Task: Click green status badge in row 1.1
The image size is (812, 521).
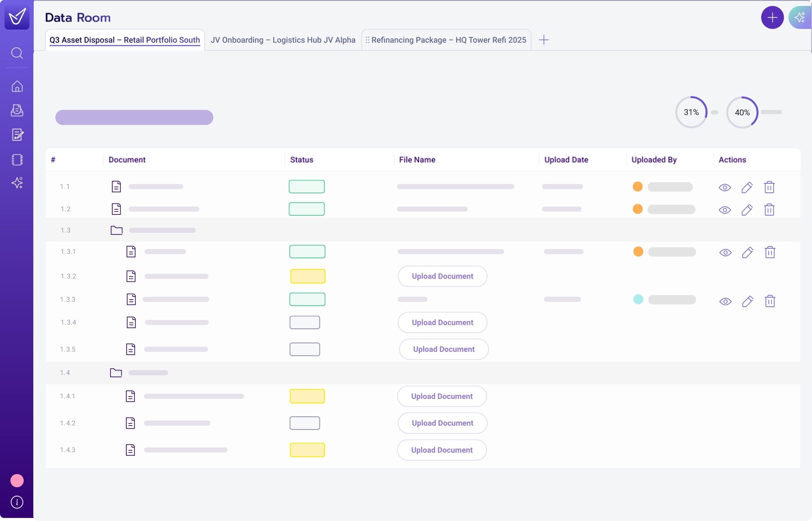Action: click(x=307, y=187)
